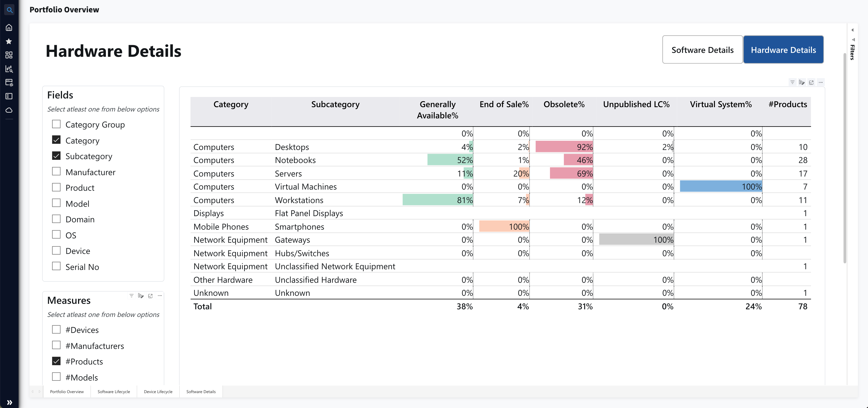Viewport: 868px width, 408px height.
Task: Click the Total row in the table
Action: click(x=202, y=306)
